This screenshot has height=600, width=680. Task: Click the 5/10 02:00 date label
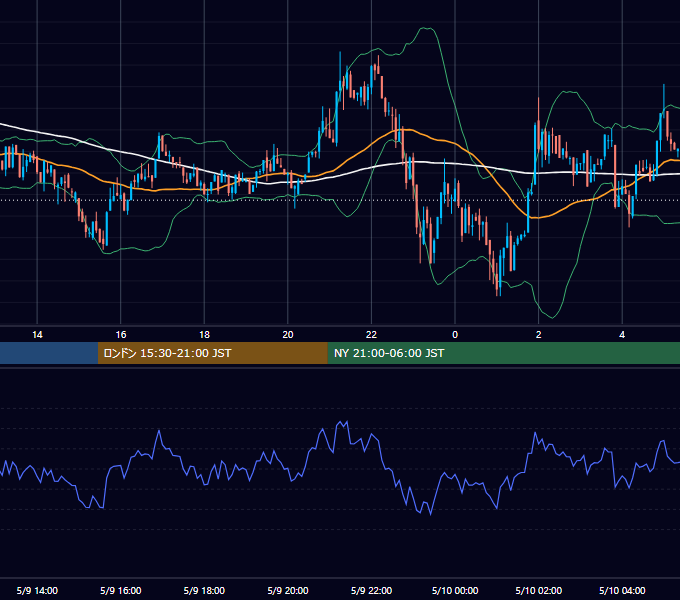point(539,590)
